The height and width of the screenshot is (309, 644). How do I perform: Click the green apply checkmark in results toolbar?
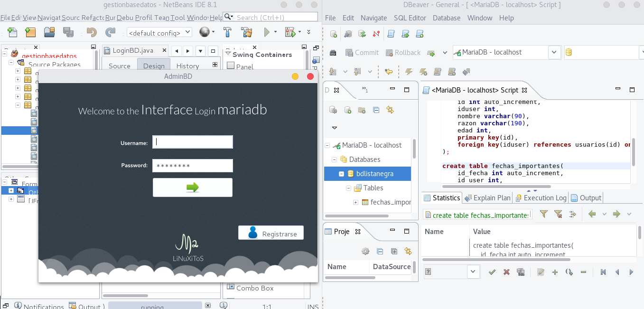click(492, 272)
